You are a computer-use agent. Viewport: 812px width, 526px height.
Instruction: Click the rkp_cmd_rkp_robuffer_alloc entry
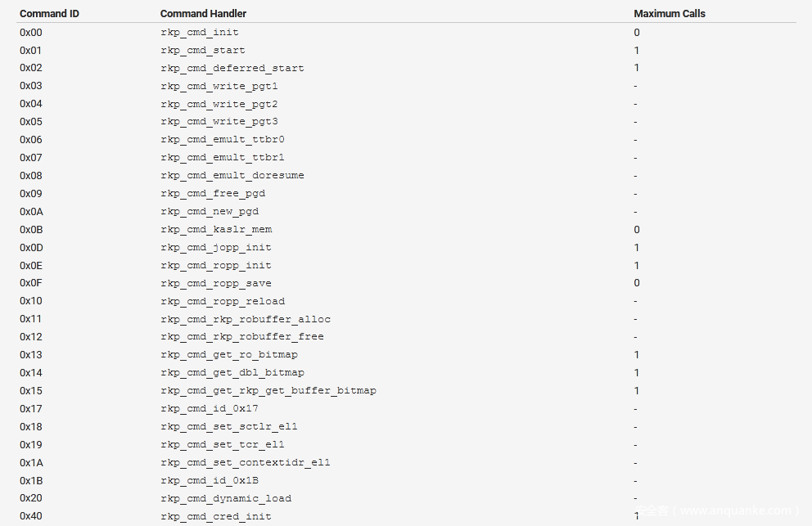pyautogui.click(x=246, y=320)
